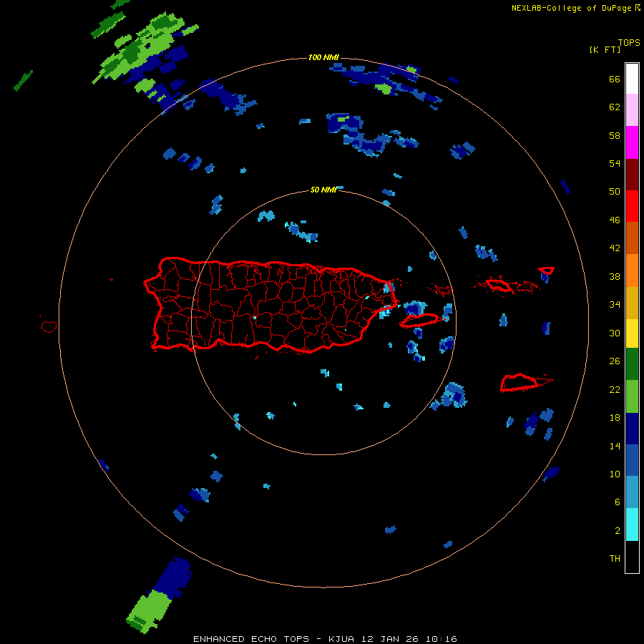Click the '38' legend value
The height and width of the screenshot is (644, 644).
(615, 276)
